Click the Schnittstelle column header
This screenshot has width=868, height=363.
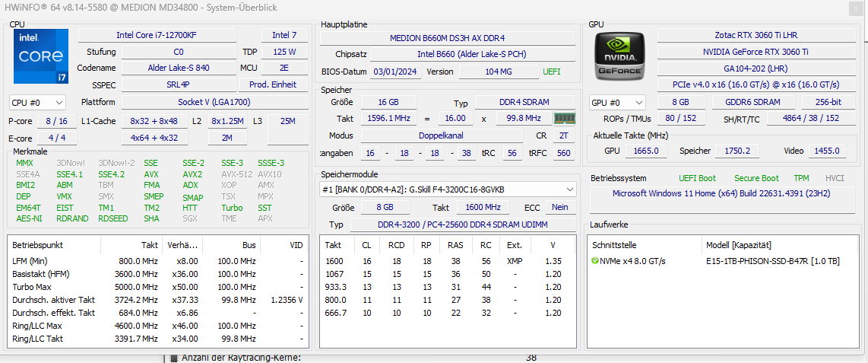(614, 245)
